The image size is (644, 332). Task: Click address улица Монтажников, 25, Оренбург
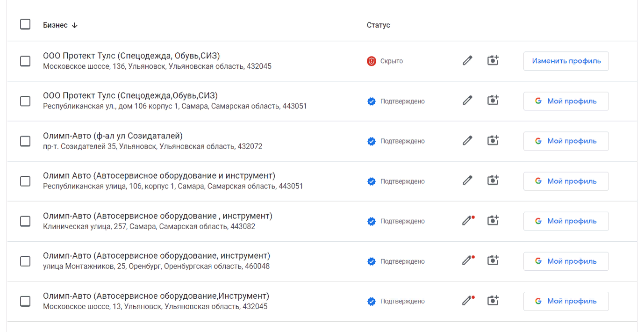tap(156, 267)
